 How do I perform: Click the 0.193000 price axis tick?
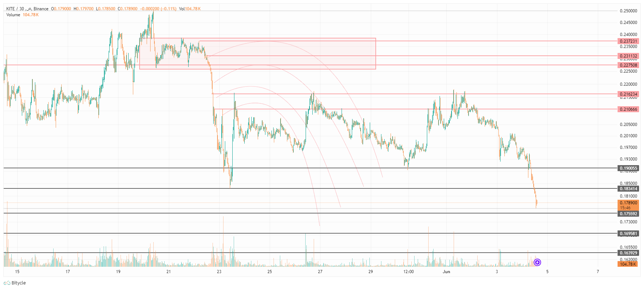click(628, 159)
